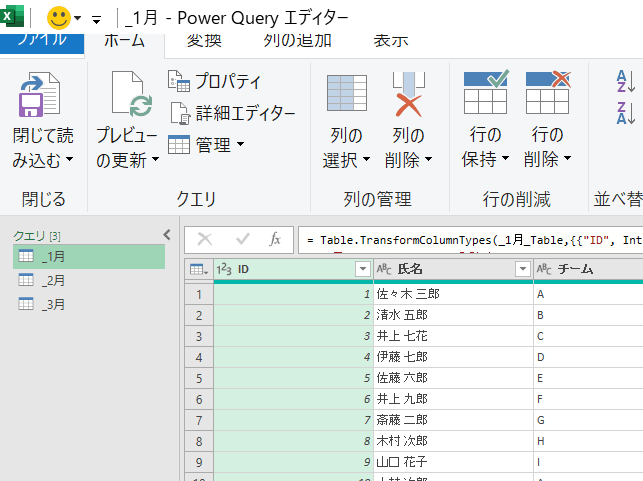Screen dimensions: 643x481
Task: Click the 列の削除 icon
Action: point(408,94)
